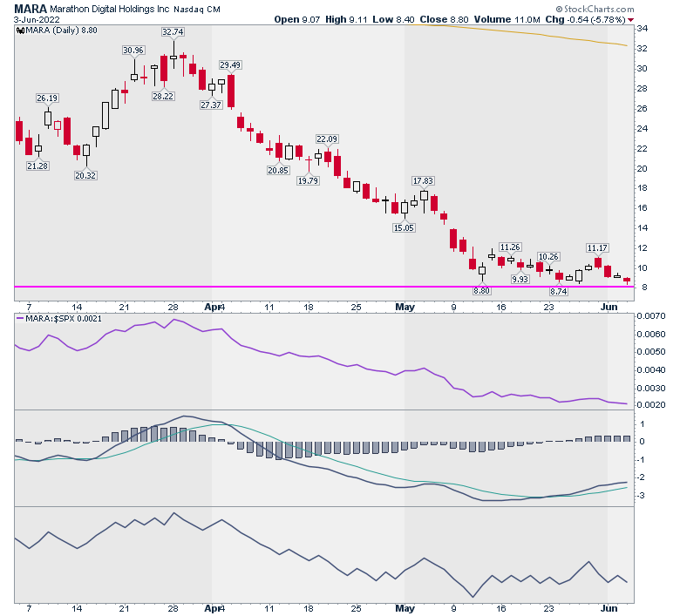Click the Volume 11.0M value
Image resolution: width=680 pixels, height=616 pixels.
tap(507, 19)
